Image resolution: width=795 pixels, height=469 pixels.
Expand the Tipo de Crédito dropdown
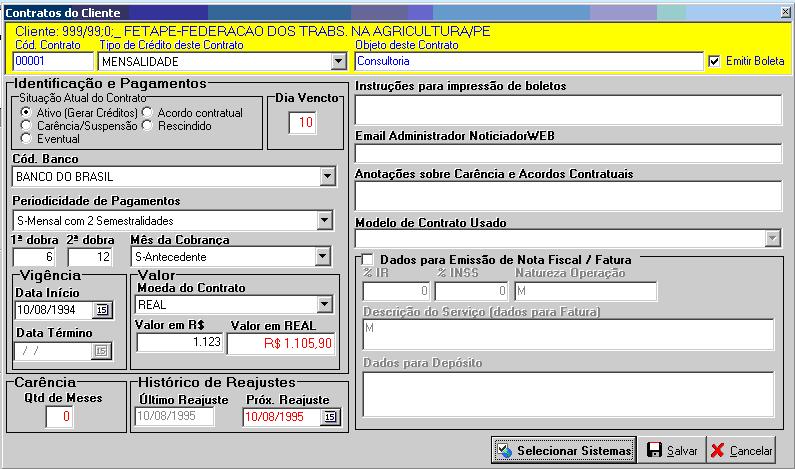tap(337, 62)
